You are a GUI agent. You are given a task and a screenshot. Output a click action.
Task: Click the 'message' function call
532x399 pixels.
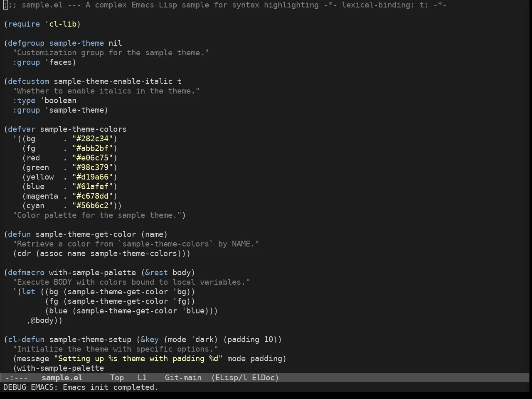tap(33, 359)
